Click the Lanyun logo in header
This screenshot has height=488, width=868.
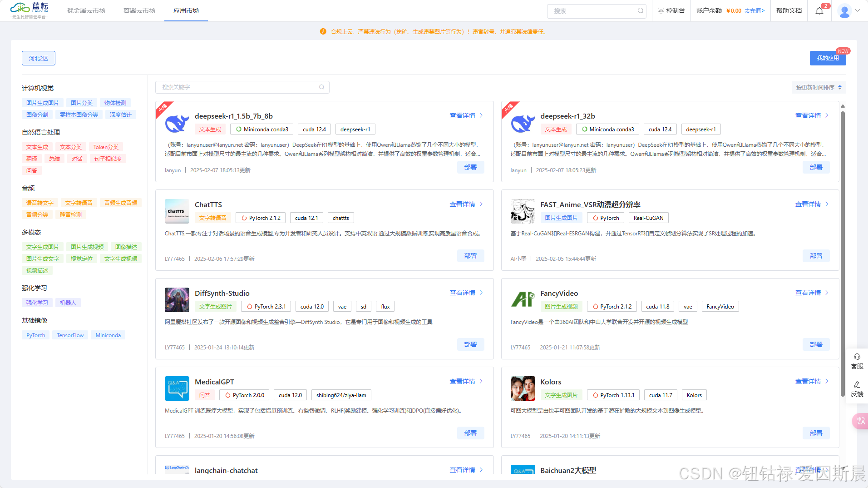[x=30, y=10]
